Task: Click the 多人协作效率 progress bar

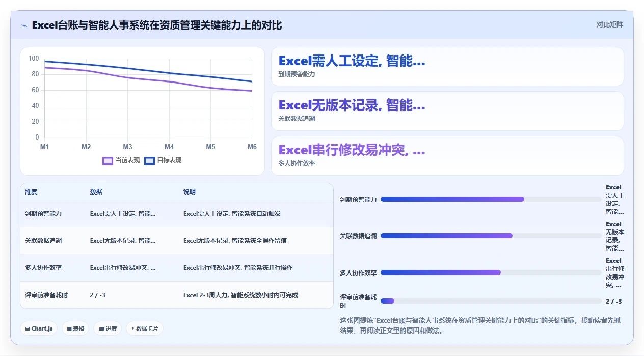Action: 491,272
